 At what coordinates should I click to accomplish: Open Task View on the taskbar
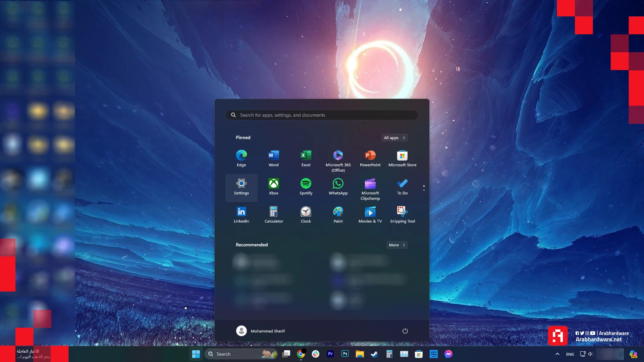coord(286,354)
